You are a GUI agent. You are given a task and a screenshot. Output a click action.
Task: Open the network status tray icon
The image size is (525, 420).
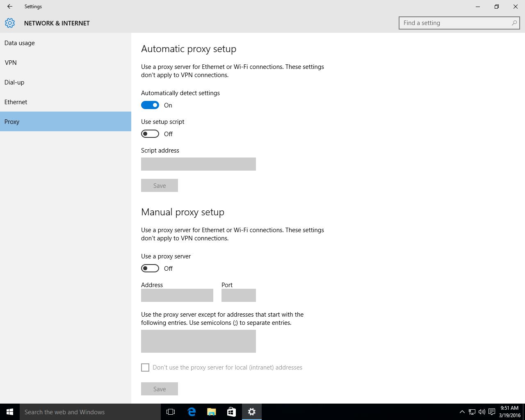[x=472, y=412]
